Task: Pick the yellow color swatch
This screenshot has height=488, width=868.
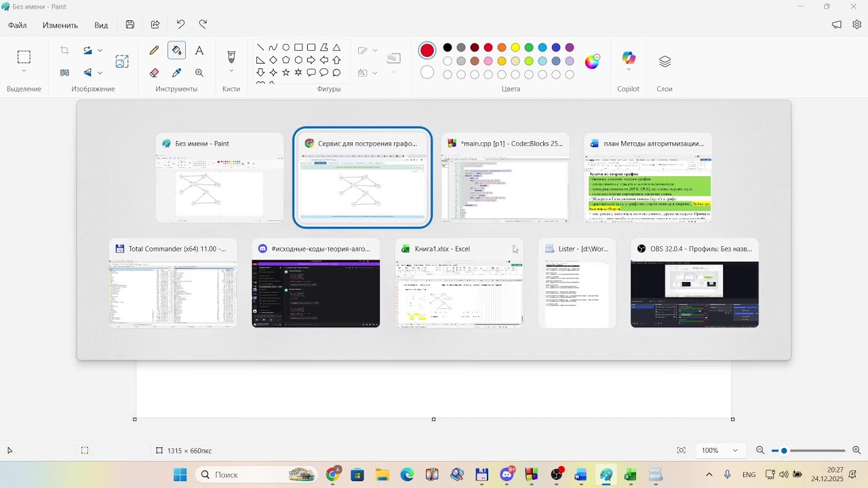Action: (x=515, y=47)
